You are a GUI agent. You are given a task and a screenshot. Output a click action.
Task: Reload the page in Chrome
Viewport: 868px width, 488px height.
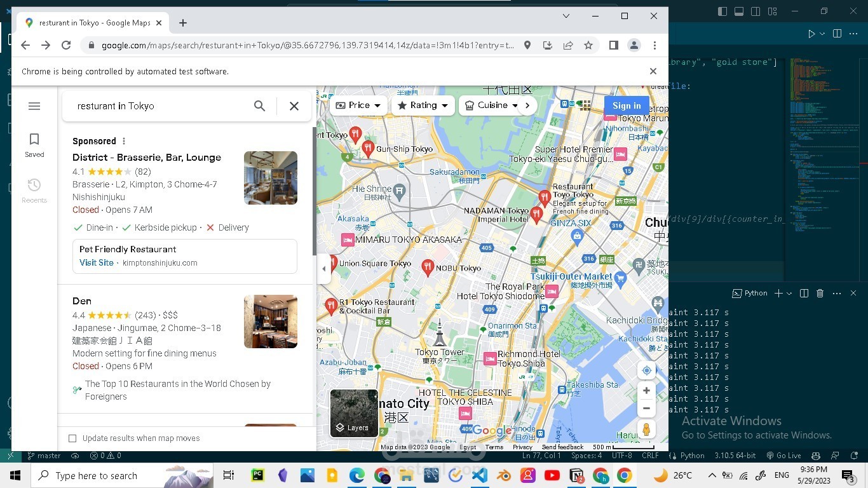66,45
